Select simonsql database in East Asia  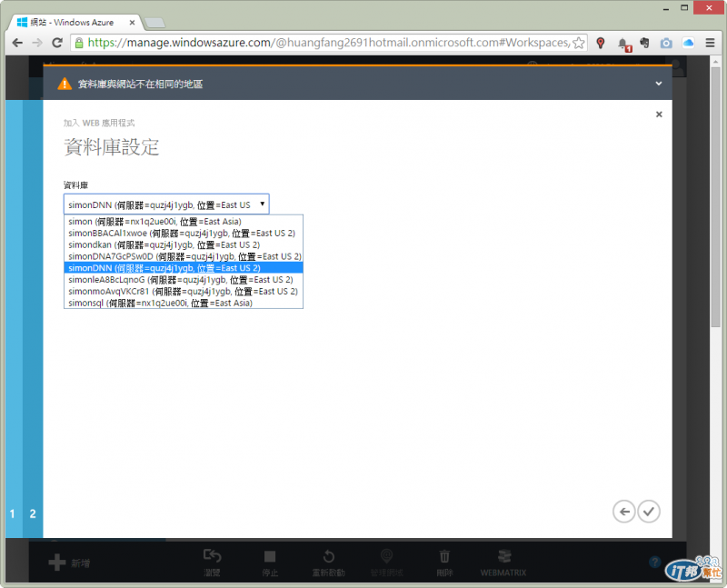(184, 303)
